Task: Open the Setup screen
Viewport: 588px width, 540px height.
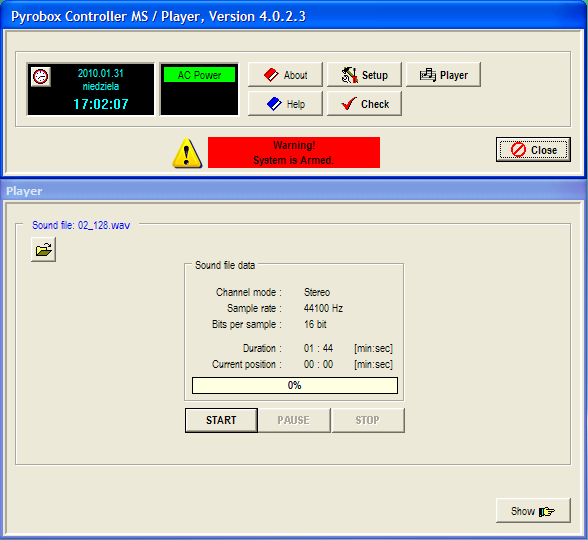Action: point(364,75)
